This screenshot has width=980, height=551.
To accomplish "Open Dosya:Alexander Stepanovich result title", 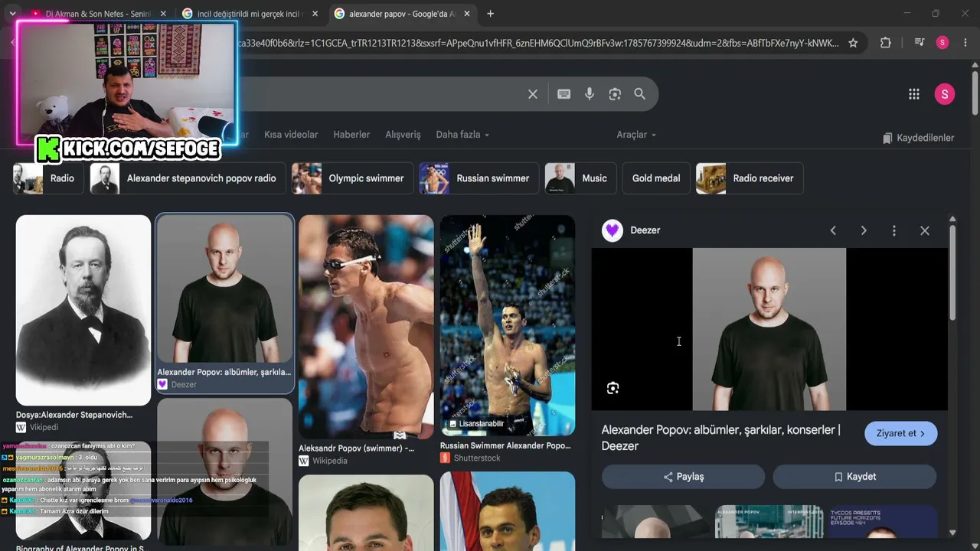I will point(74,415).
